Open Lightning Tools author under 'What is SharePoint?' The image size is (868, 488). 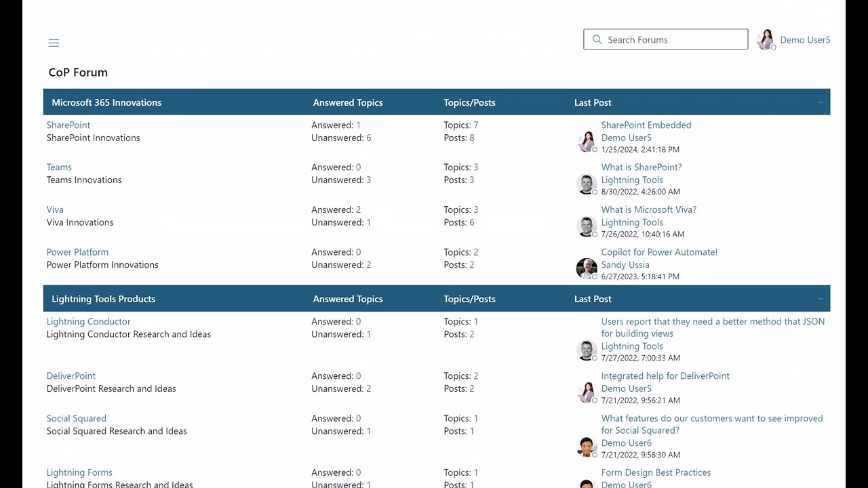[632, 180]
